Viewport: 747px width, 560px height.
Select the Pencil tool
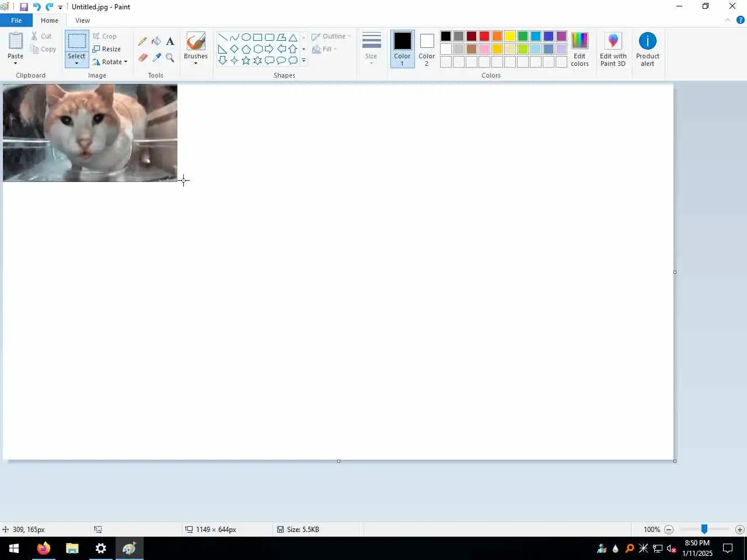tap(142, 41)
